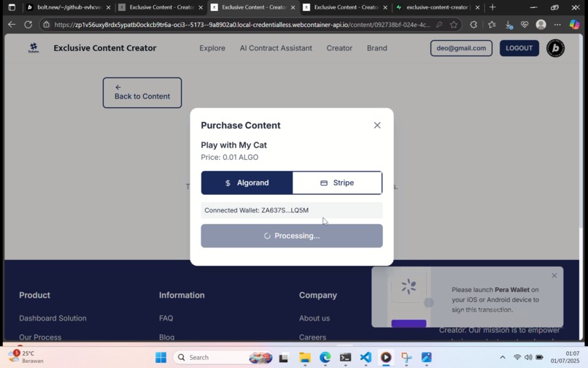588x368 pixels.
Task: Reload the current page
Action: coord(28,25)
